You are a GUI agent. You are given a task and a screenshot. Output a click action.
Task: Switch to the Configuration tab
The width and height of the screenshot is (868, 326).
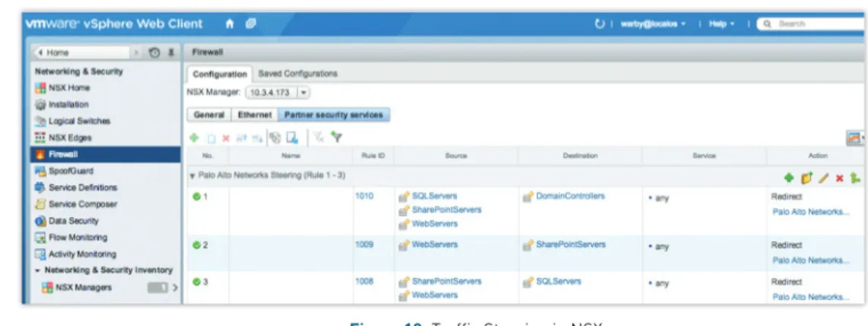point(220,74)
